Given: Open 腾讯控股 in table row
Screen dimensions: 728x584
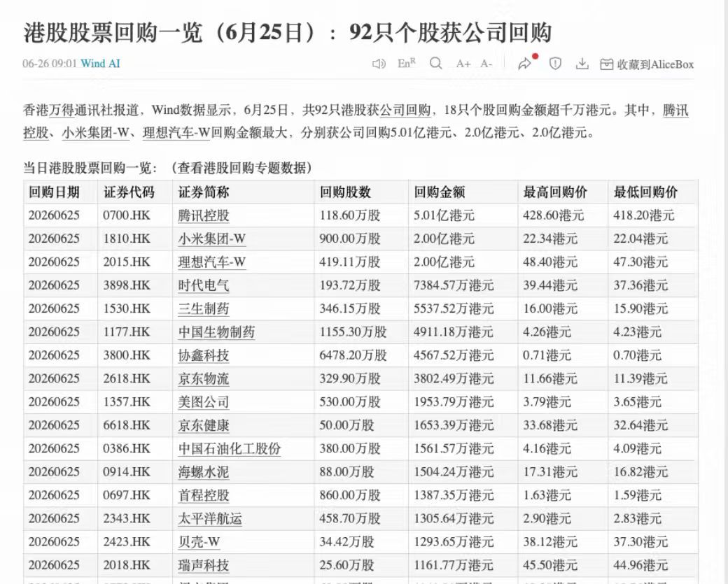Looking at the screenshot, I should [204, 215].
